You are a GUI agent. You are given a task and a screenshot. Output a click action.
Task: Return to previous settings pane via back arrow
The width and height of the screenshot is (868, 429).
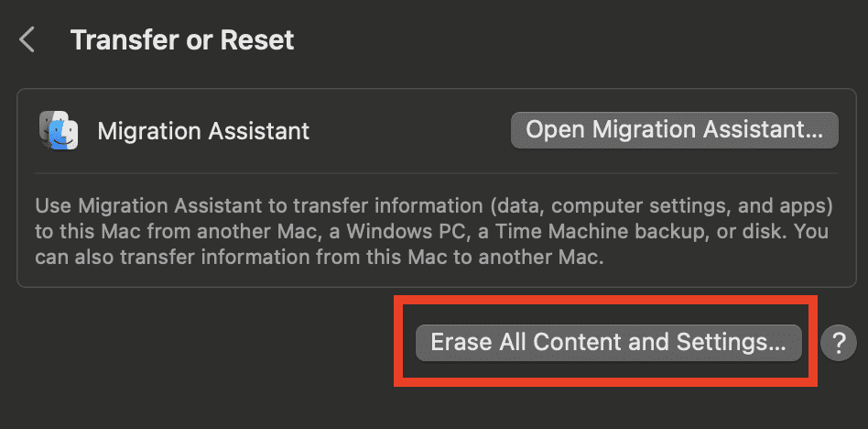click(x=27, y=40)
